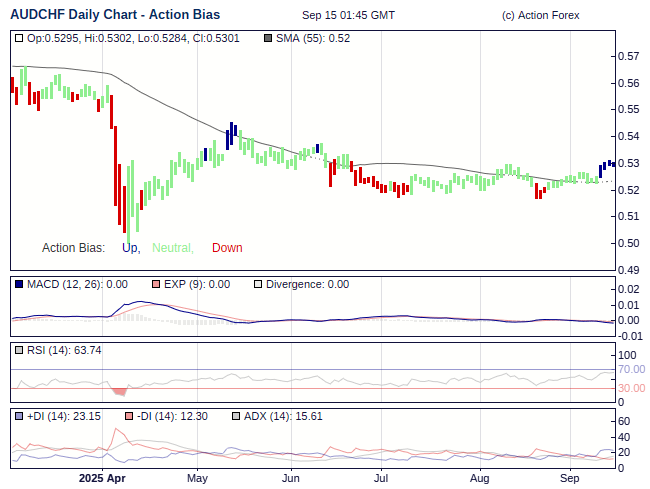Click the 'Jul' date axis label

coord(381,478)
